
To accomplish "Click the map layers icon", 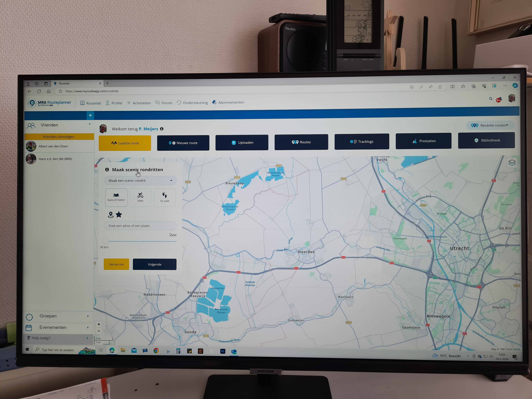I will pyautogui.click(x=512, y=163).
